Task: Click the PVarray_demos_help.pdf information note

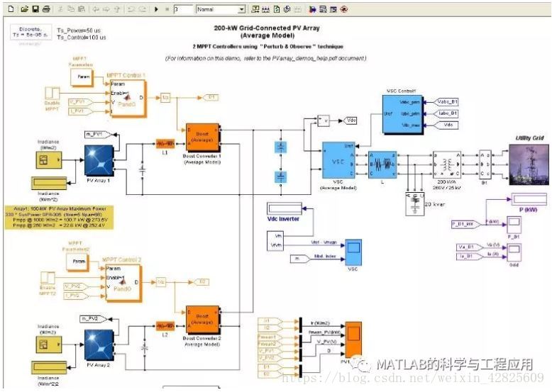Action: coord(266,58)
